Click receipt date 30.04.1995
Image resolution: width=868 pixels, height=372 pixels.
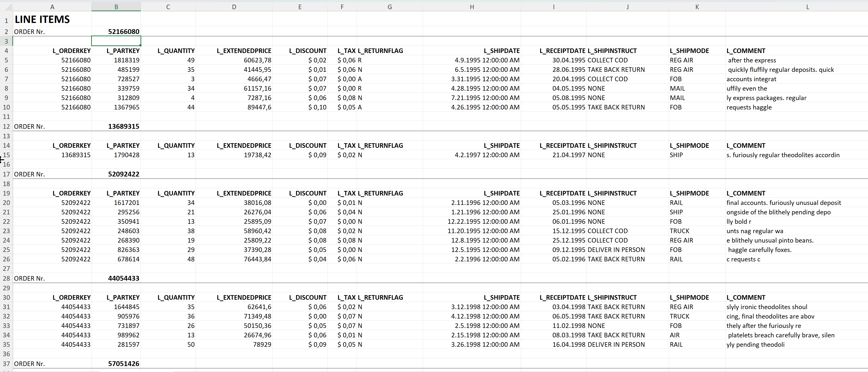pos(569,60)
